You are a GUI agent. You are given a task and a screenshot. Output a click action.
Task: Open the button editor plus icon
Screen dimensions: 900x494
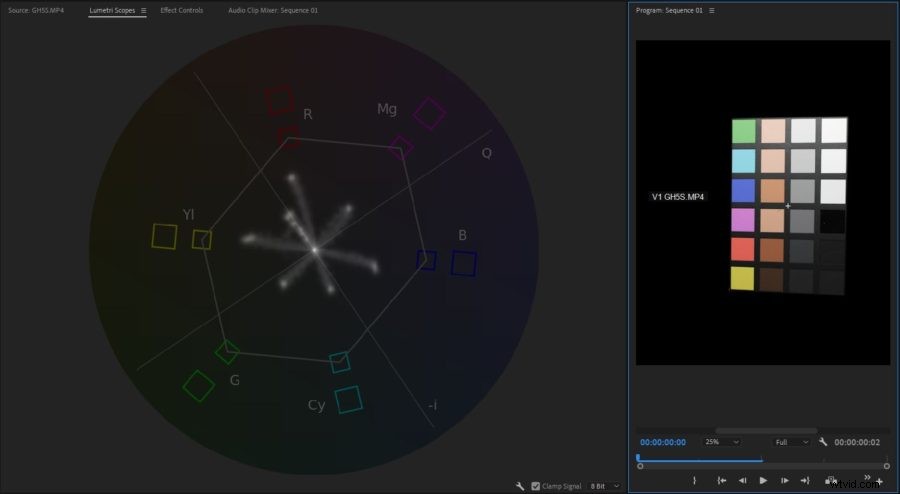[x=880, y=481]
